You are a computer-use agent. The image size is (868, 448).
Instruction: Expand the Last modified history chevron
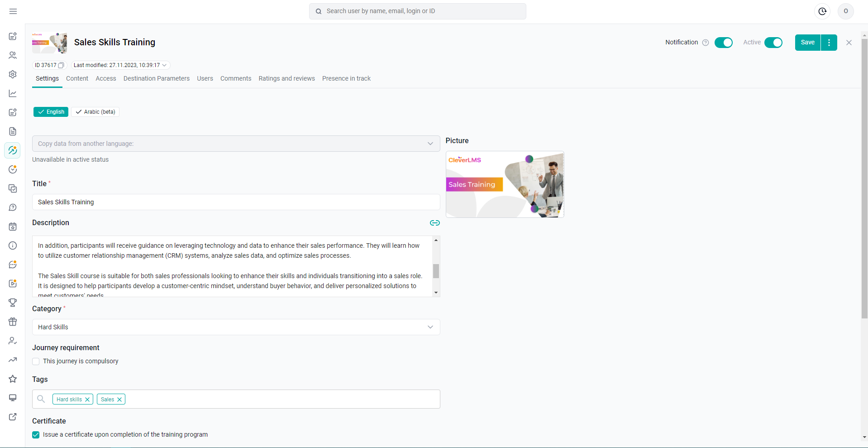pos(164,65)
